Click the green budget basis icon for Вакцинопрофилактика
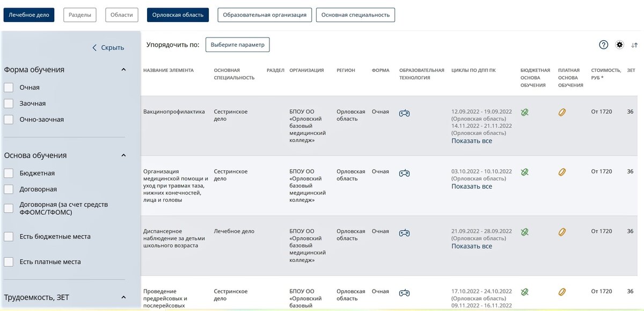 (525, 112)
